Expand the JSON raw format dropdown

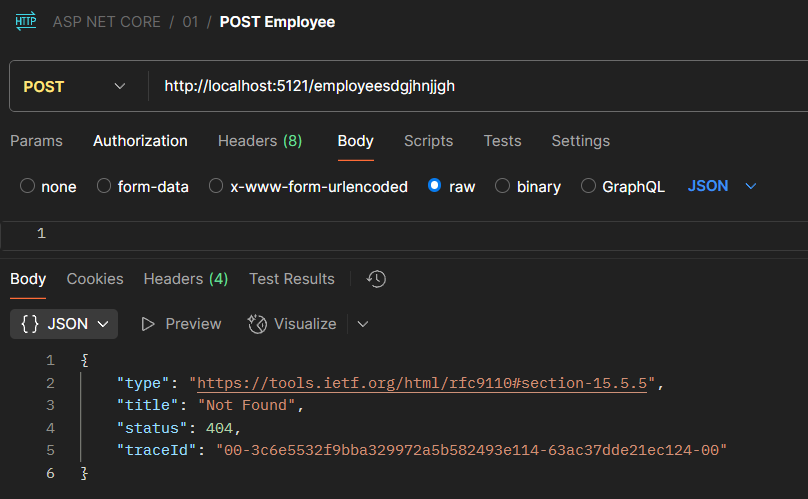(722, 186)
